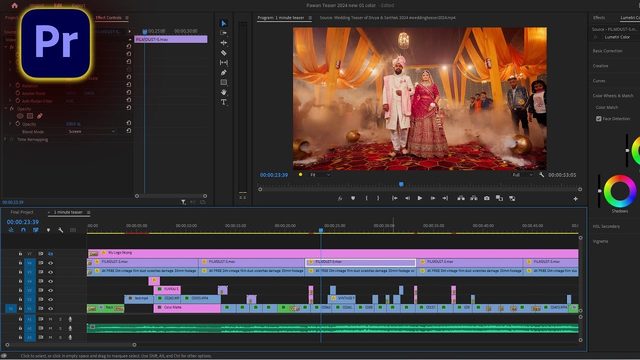The width and height of the screenshot is (640, 360).
Task: Toggle sync lock on V6 track
Action: point(40,263)
